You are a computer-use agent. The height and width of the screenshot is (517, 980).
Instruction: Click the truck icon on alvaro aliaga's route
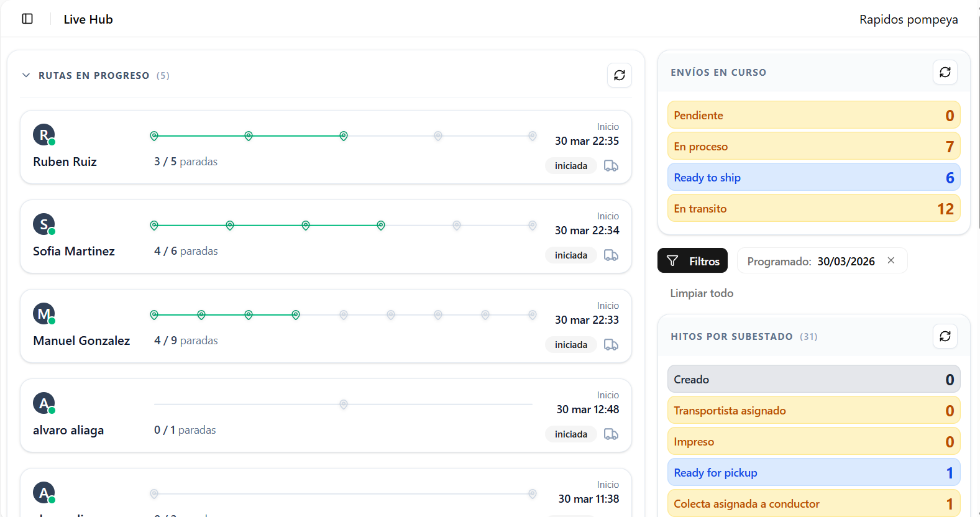click(611, 434)
